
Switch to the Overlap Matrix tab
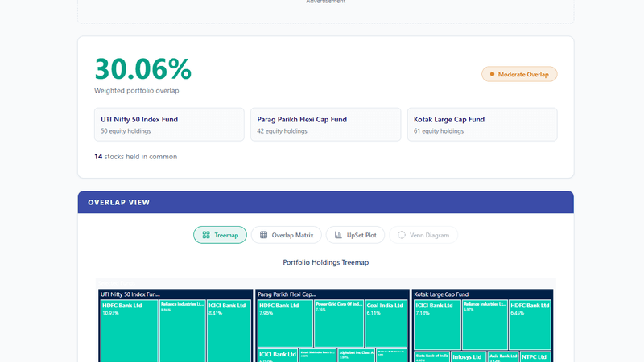(x=287, y=235)
